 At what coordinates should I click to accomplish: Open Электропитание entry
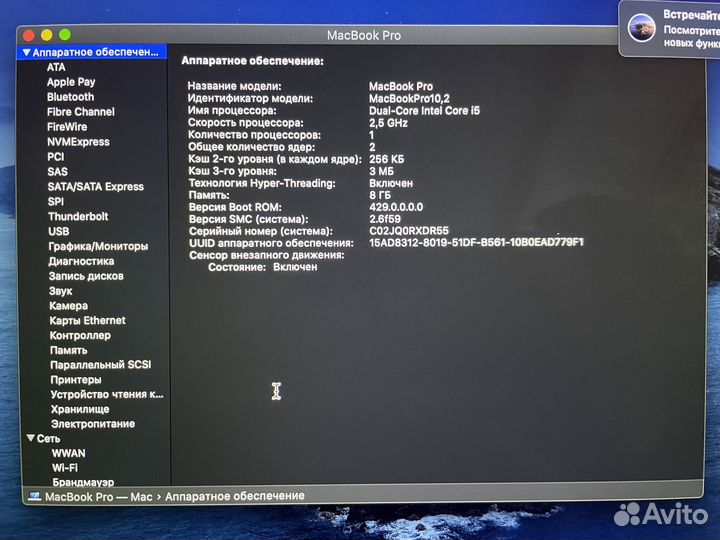tap(93, 424)
